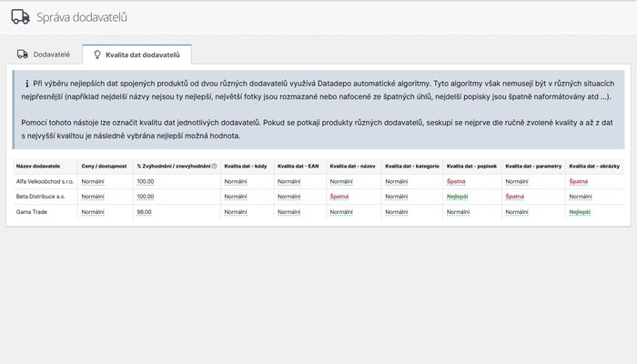Edit Gama Trade popisek quality value

pyautogui.click(x=459, y=212)
